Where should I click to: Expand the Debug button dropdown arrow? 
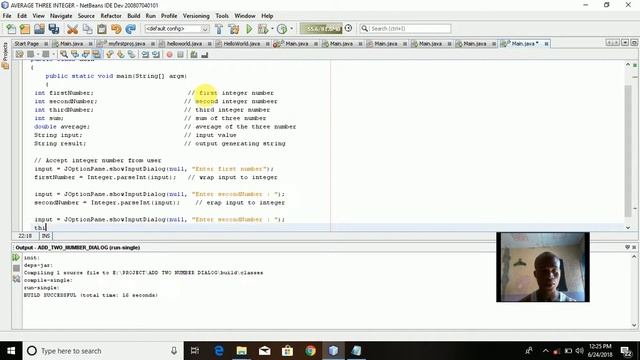272,29
